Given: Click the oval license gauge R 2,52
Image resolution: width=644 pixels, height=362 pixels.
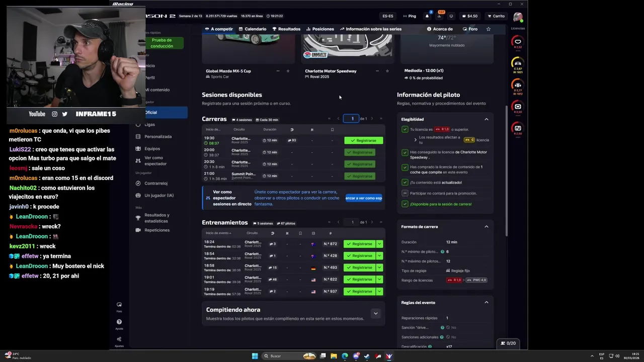Looking at the screenshot, I should click(x=518, y=43).
